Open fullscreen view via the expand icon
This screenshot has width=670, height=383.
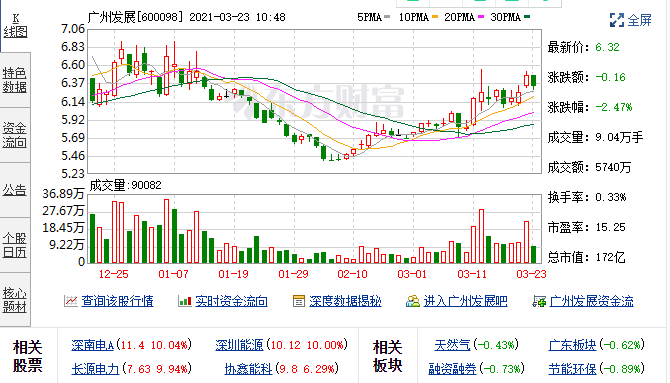tap(617, 20)
